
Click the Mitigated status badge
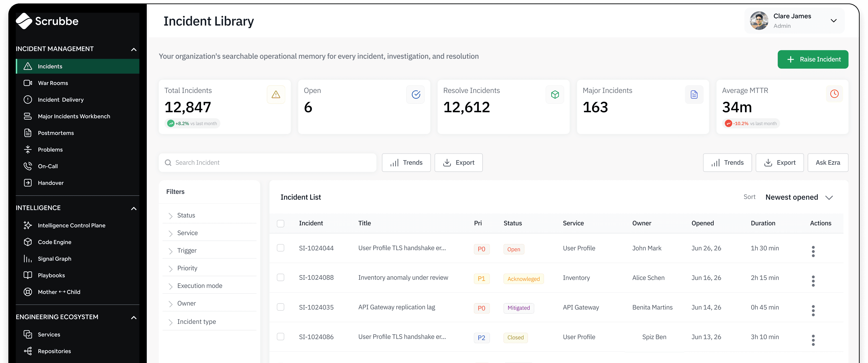click(x=519, y=308)
